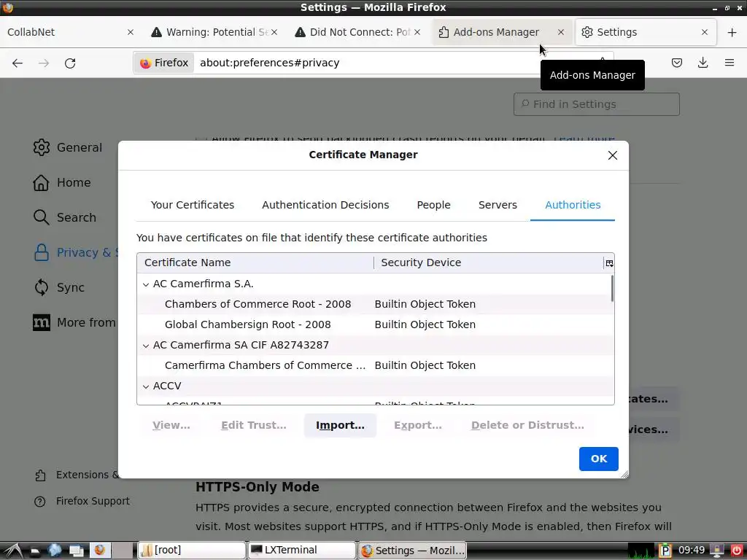Open the Firefox hamburger menu

point(729,63)
